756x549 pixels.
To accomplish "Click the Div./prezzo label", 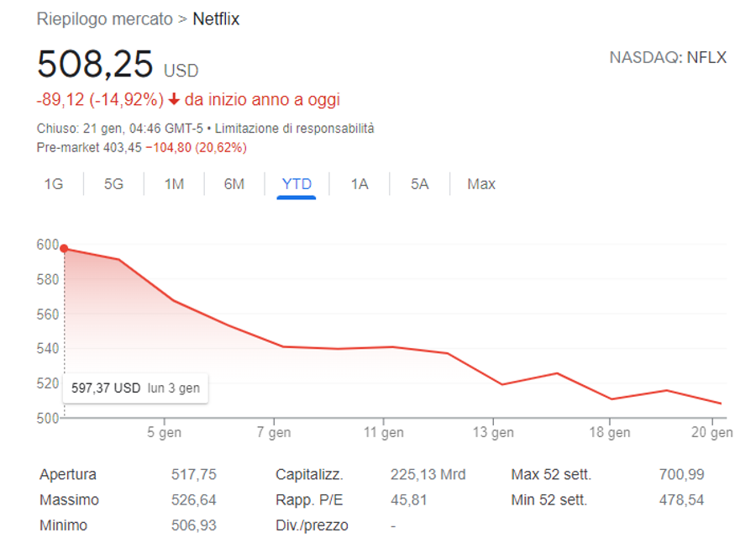I will coord(312,525).
